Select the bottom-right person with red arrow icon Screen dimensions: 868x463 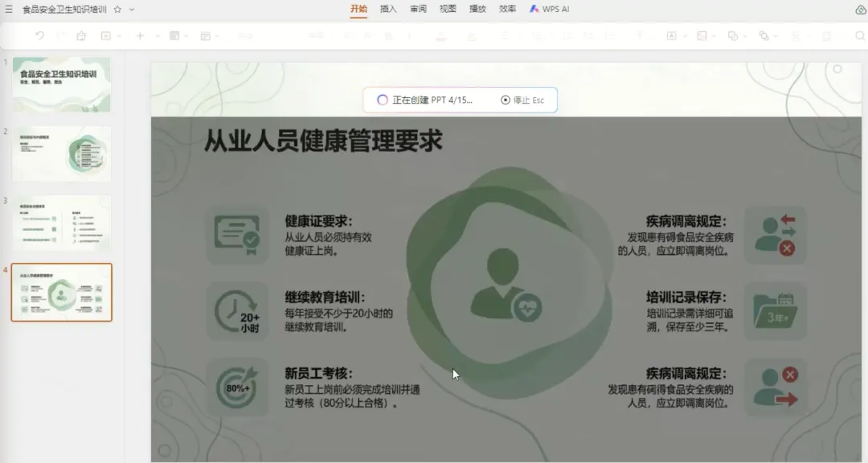[x=775, y=387]
